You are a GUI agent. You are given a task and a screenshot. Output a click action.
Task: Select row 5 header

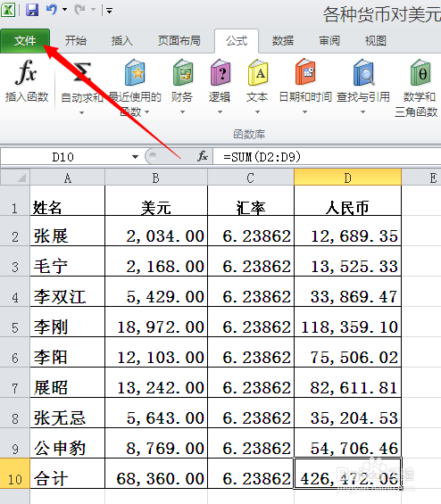pos(15,322)
